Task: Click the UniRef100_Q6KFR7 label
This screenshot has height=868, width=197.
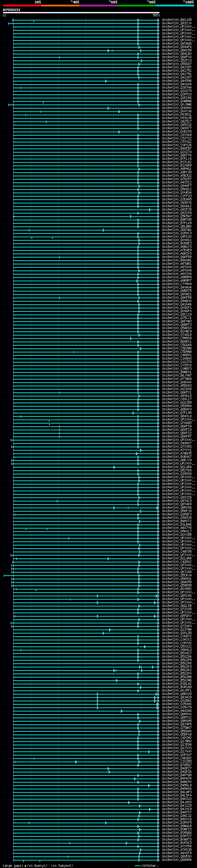Action: [177, 436]
